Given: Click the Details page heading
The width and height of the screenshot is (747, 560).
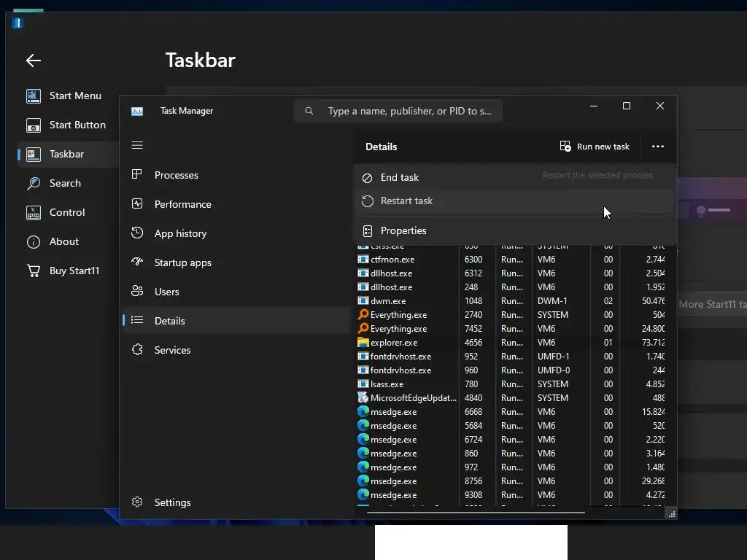Looking at the screenshot, I should (x=381, y=147).
